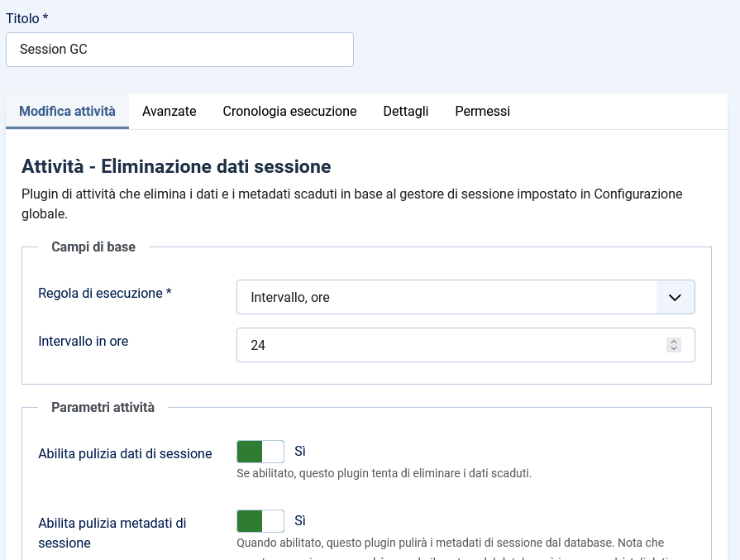This screenshot has width=740, height=560.
Task: Click the chevron arrow in the Regola di esecuzione select
Action: pos(675,297)
